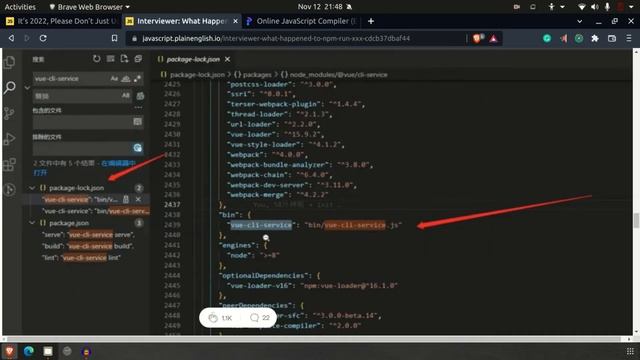Screen dimensions: 640x360
Task: Collapse package-lock.json search results
Action: click(32, 188)
